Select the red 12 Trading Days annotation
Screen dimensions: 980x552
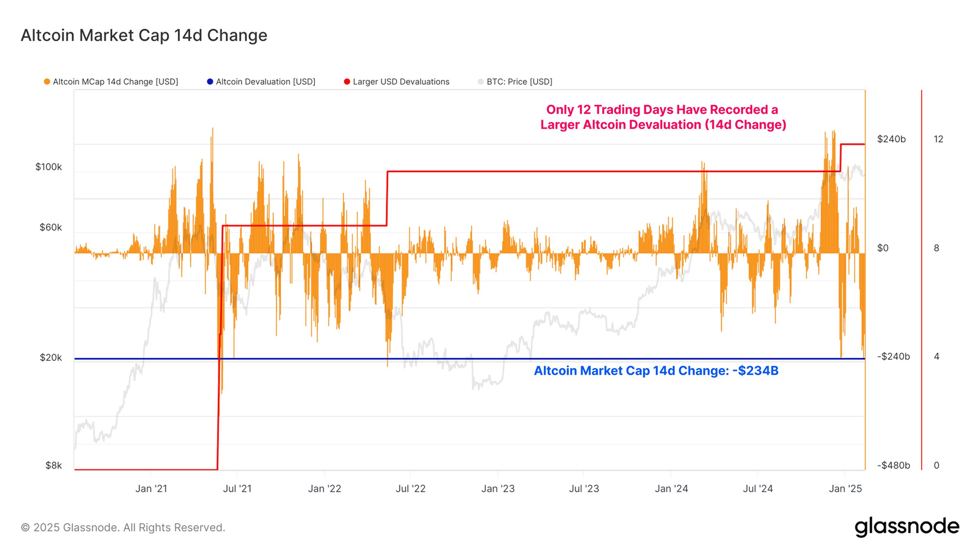[663, 117]
